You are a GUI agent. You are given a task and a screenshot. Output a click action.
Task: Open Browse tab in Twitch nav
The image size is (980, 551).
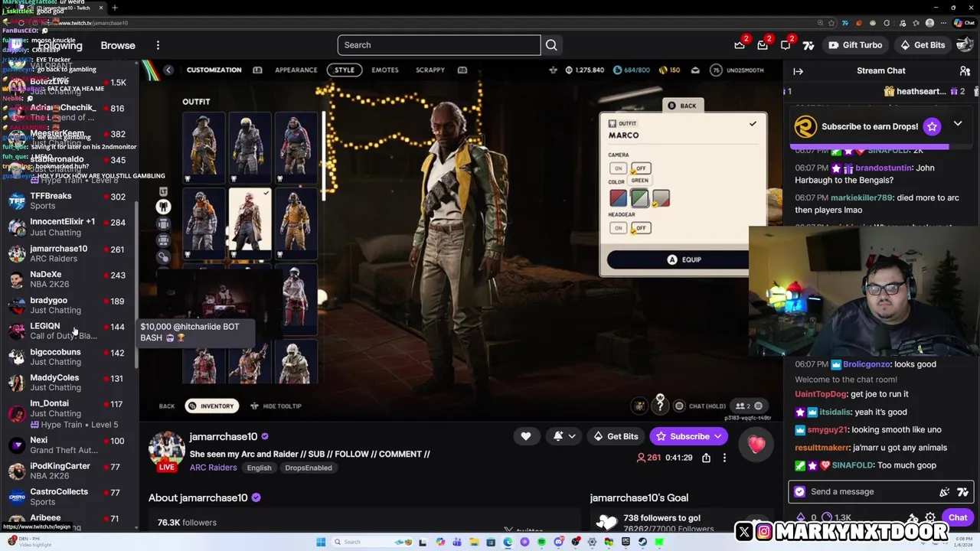tap(118, 45)
